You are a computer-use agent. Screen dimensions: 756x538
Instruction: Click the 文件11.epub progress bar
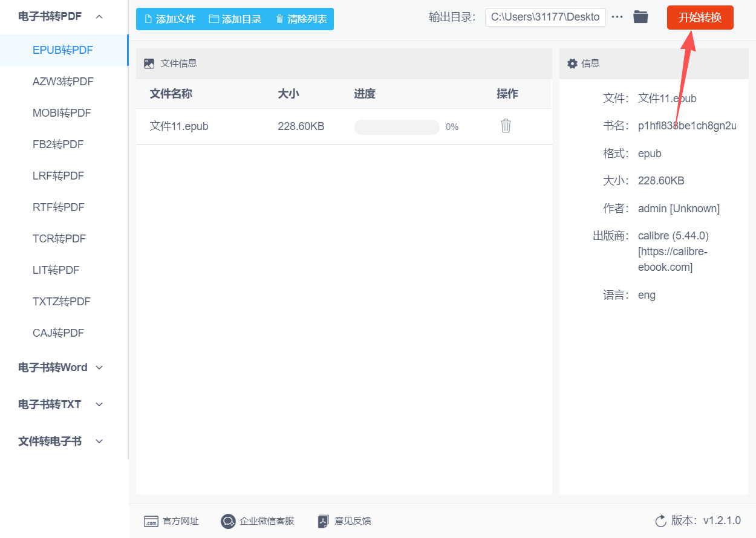point(397,127)
